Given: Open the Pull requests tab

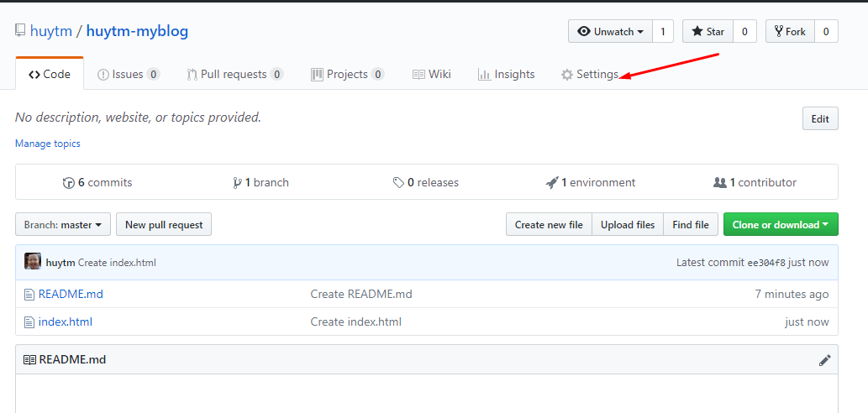Looking at the screenshot, I should (x=235, y=74).
